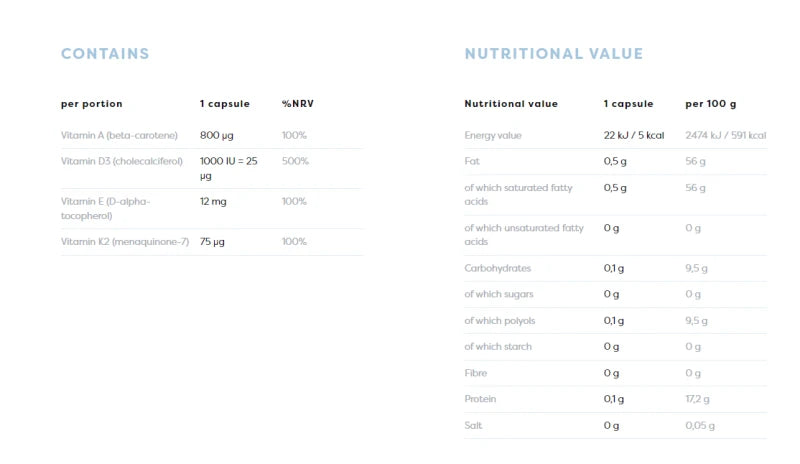
Task: Click the 22 kJ / 5 kcal value
Action: (x=634, y=135)
